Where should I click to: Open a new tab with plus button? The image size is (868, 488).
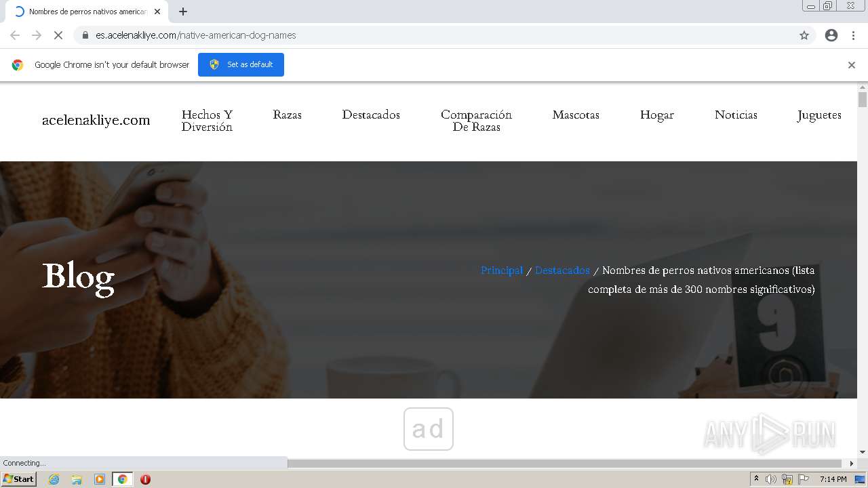(183, 12)
